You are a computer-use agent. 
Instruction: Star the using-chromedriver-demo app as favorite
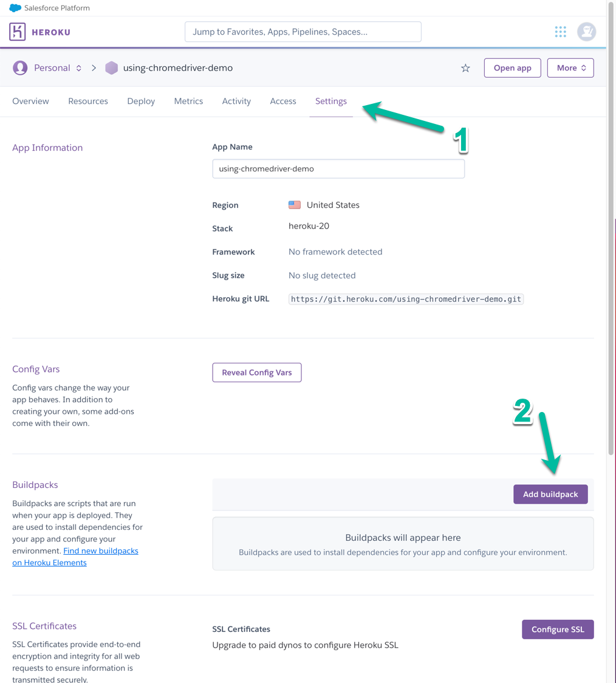click(465, 68)
